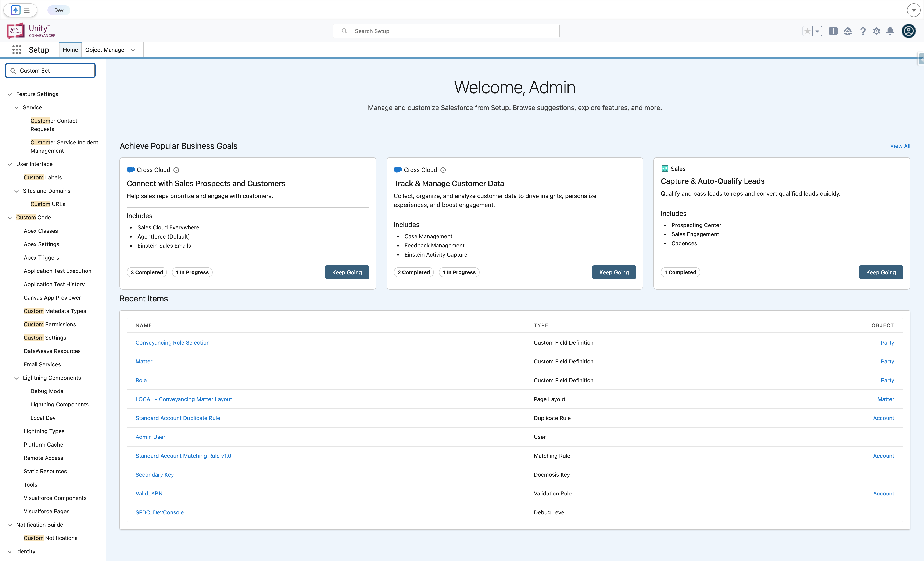This screenshot has height=561, width=924.
Task: Open the Notifications bell icon
Action: tap(890, 31)
